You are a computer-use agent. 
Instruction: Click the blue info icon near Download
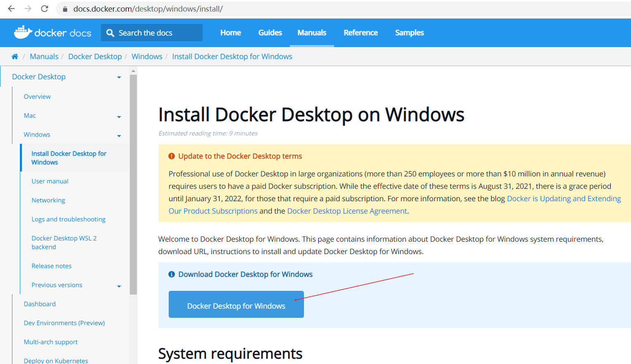(172, 274)
